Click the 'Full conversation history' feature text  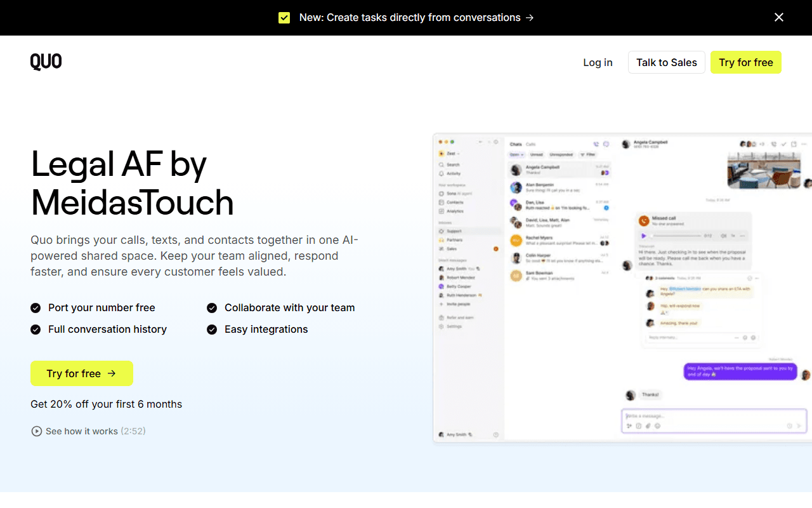[107, 329]
